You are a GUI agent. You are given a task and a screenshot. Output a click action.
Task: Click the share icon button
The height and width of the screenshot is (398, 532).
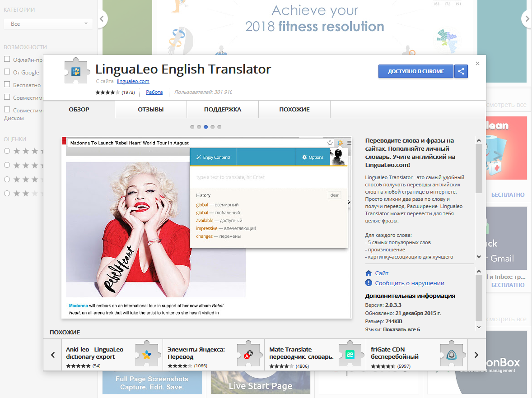pyautogui.click(x=461, y=71)
